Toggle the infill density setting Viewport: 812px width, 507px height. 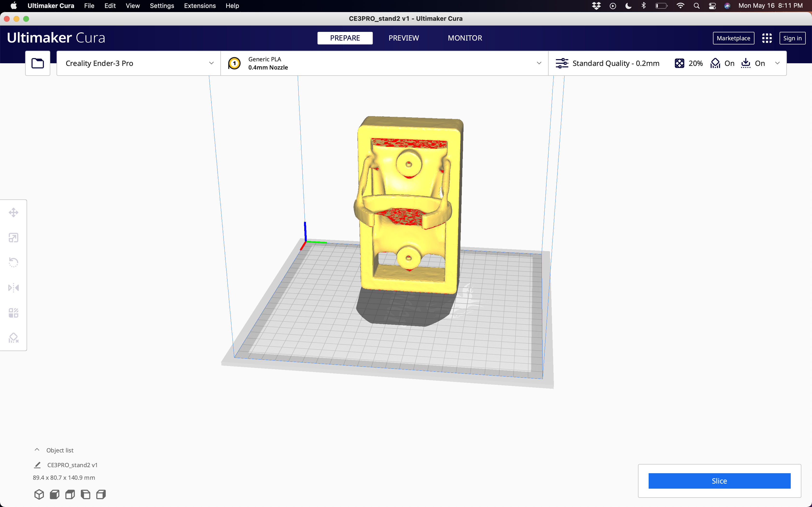pyautogui.click(x=688, y=63)
